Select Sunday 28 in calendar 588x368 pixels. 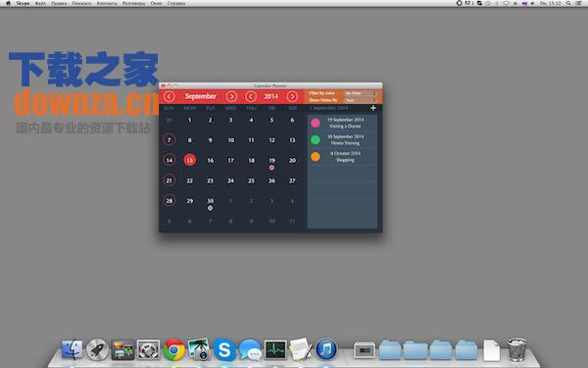pos(170,201)
